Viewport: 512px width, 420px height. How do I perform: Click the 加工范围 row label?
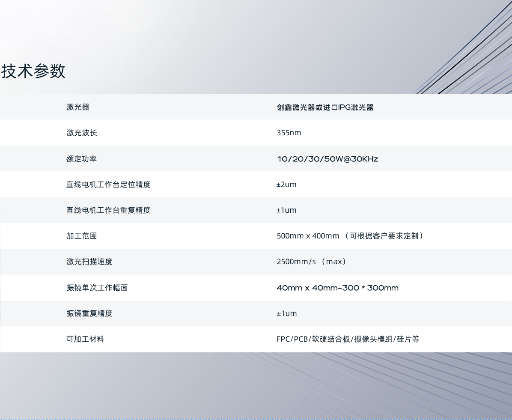81,236
